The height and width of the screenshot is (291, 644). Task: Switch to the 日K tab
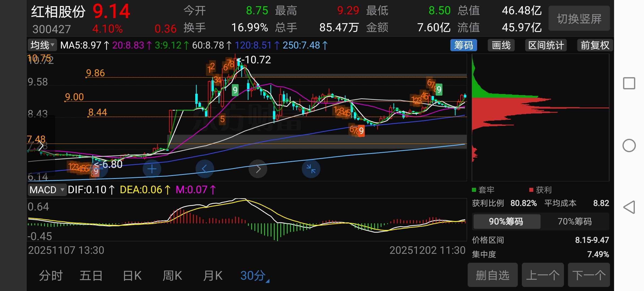pyautogui.click(x=132, y=276)
